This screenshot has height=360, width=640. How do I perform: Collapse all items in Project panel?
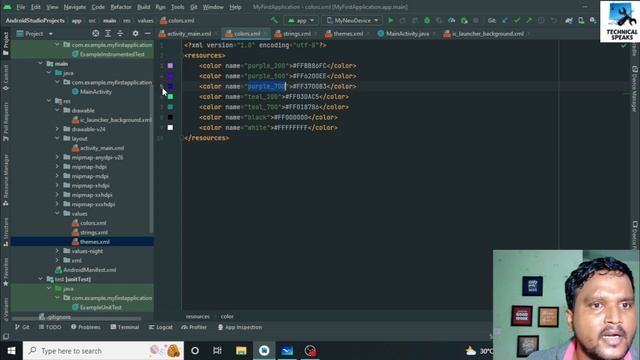click(120, 33)
